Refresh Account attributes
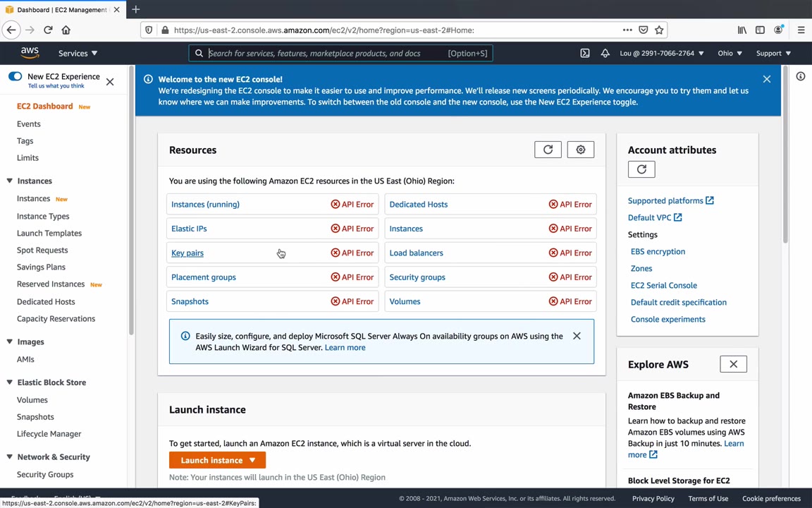 pos(641,169)
